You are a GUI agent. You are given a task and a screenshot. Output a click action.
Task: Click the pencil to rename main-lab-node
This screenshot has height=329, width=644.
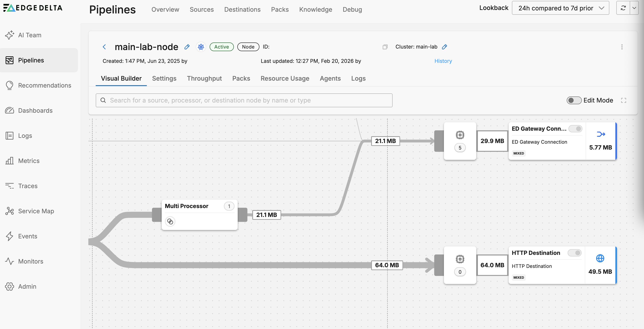pyautogui.click(x=187, y=47)
